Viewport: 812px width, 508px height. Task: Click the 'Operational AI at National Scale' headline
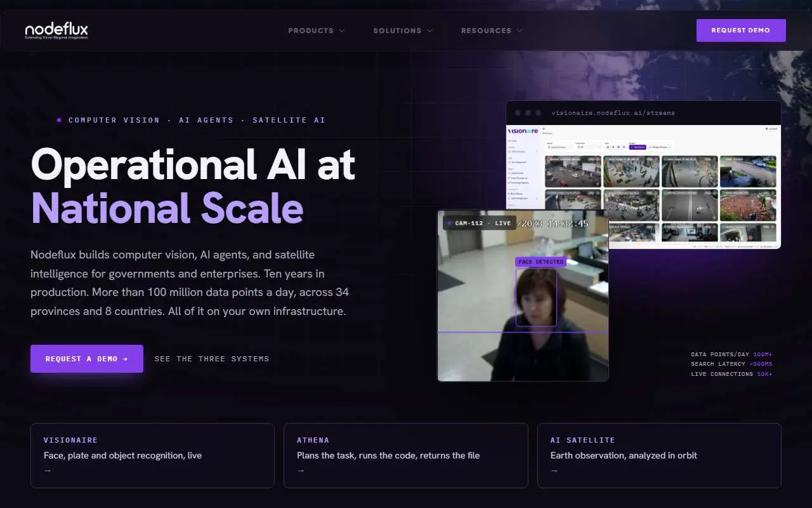tap(193, 187)
